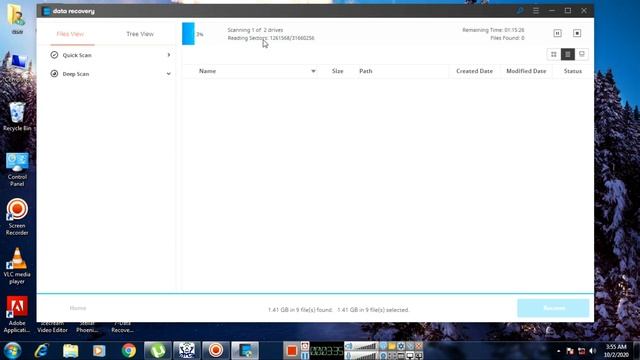
Task: Show hidden system tray icons
Action: pyautogui.click(x=558, y=351)
